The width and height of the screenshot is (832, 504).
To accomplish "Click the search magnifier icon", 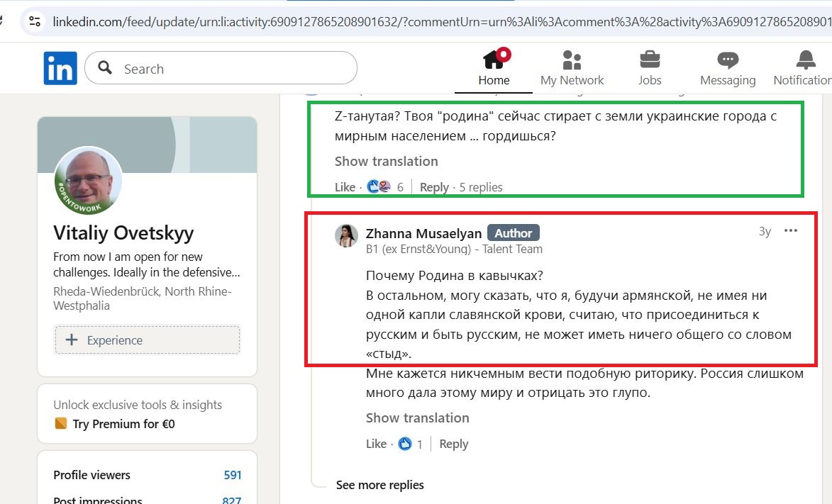I will 104,67.
